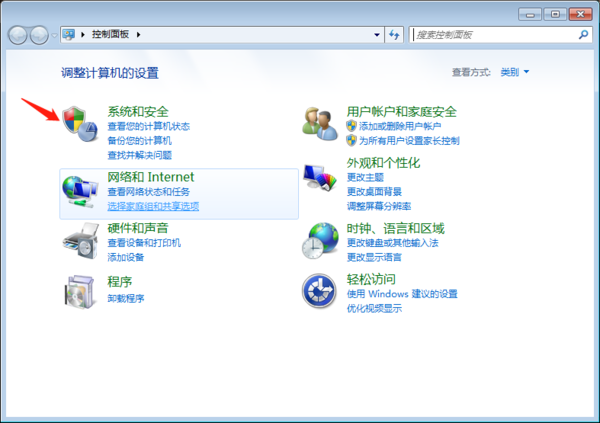The image size is (600, 423).
Task: Open the System and Security shield icon
Action: [x=80, y=124]
